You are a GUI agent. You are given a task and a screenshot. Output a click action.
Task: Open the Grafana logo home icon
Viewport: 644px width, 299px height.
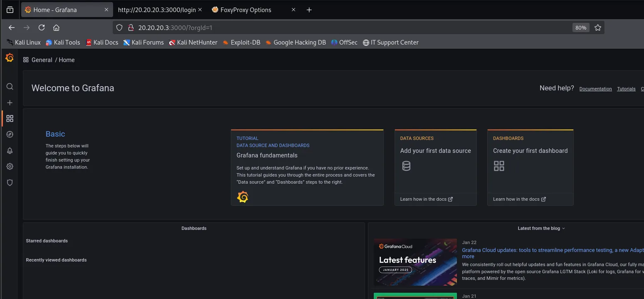coord(10,58)
